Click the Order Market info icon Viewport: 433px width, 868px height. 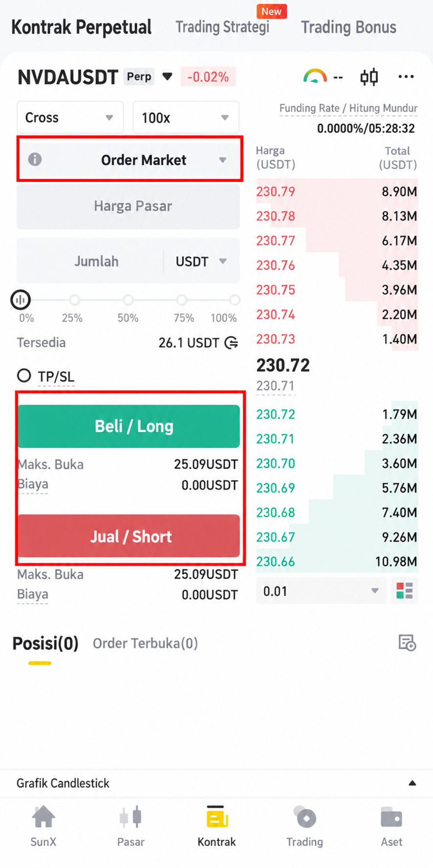click(x=35, y=159)
